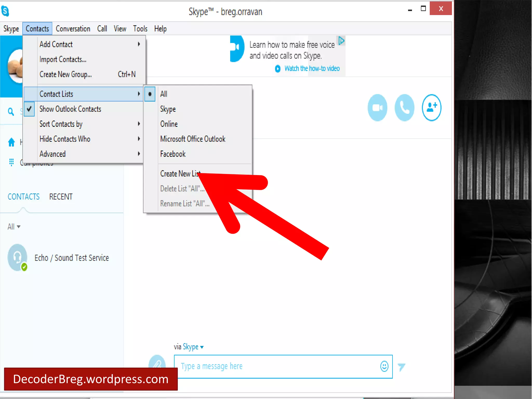Click the emoticon smiley icon
Viewport: 532px width, 399px height.
click(384, 366)
